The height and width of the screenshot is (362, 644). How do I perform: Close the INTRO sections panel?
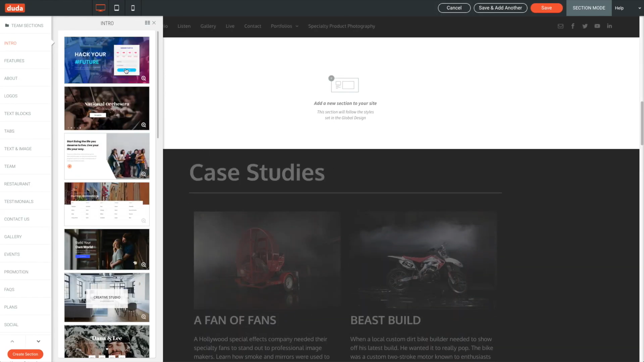pos(154,23)
